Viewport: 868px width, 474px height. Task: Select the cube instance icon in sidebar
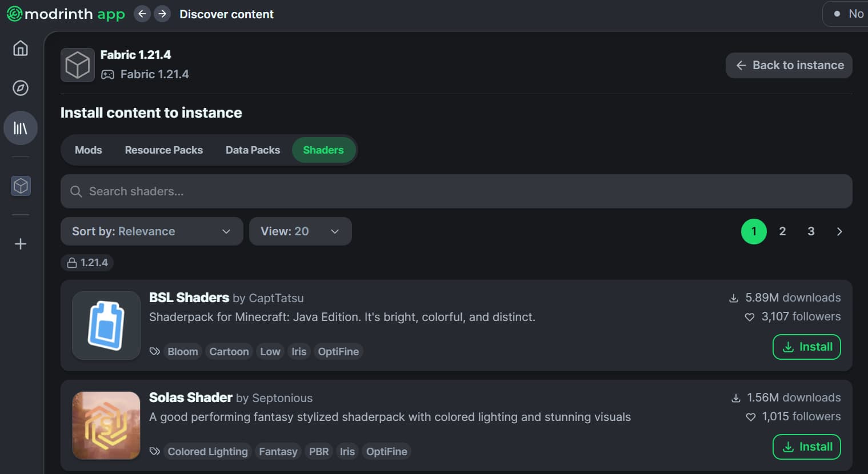pyautogui.click(x=21, y=186)
